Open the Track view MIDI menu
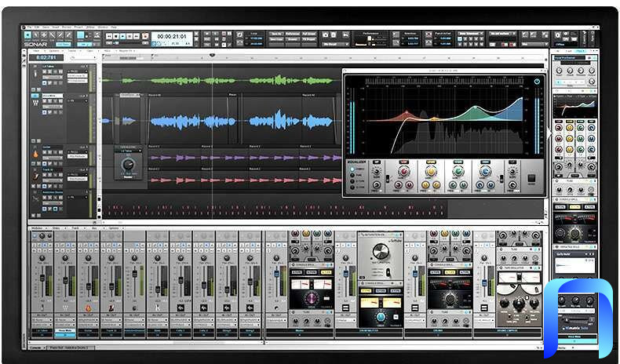This screenshot has height=364, width=620. (108, 51)
